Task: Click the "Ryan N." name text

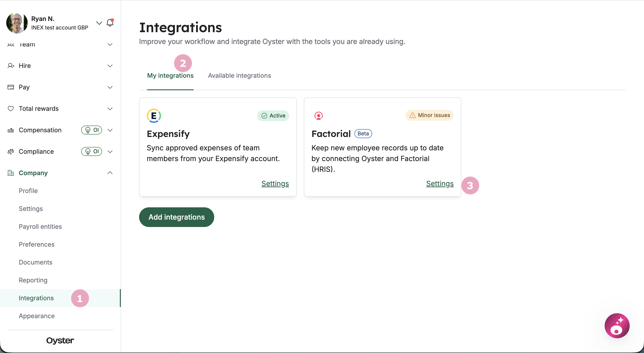Action: (43, 19)
